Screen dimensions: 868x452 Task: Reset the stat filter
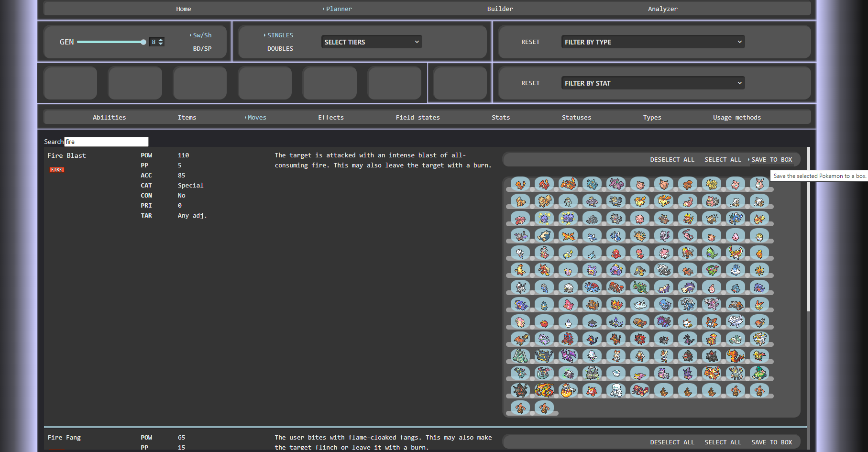(530, 83)
